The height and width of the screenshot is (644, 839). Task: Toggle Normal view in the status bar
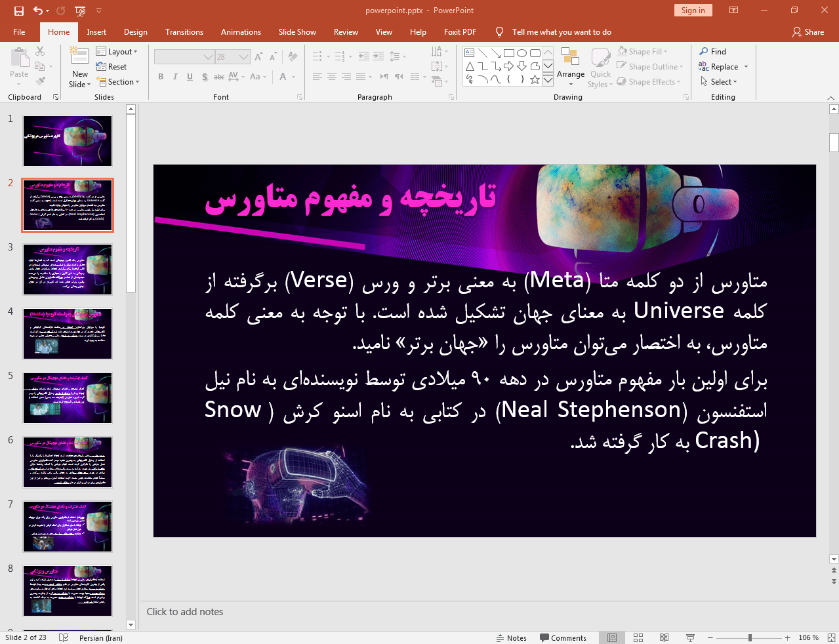[x=612, y=637]
